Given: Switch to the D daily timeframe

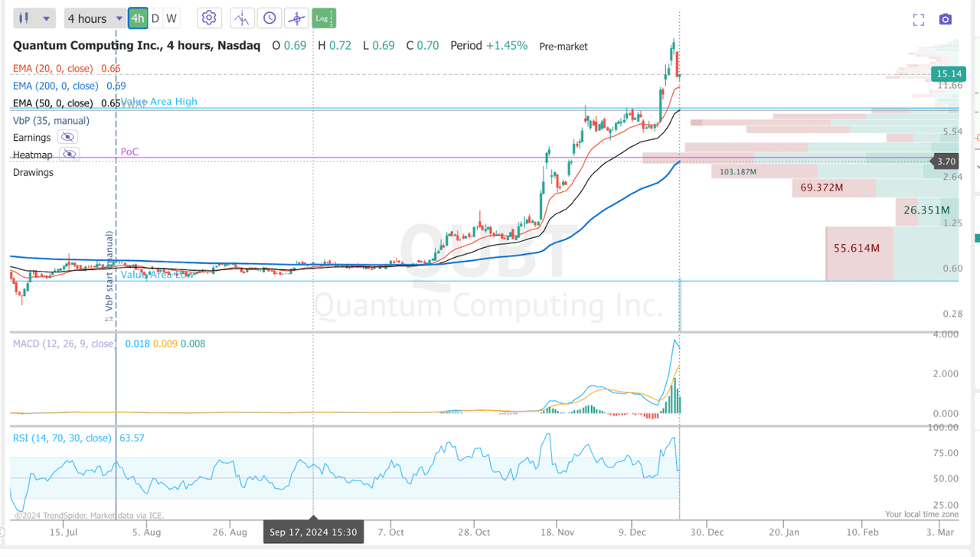Looking at the screenshot, I should point(155,18).
